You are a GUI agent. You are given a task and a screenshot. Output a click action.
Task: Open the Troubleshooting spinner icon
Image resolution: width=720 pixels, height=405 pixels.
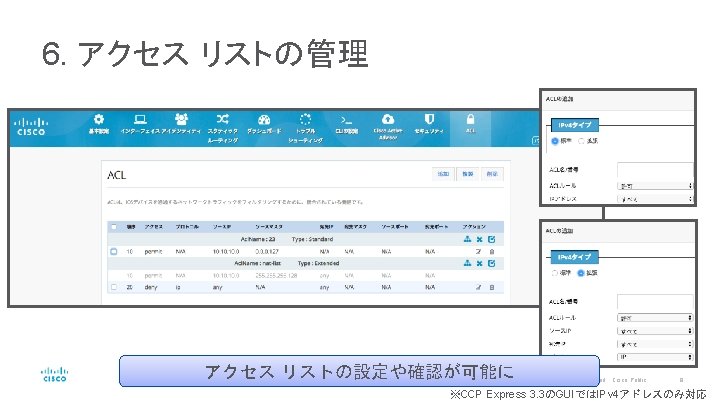[x=305, y=120]
